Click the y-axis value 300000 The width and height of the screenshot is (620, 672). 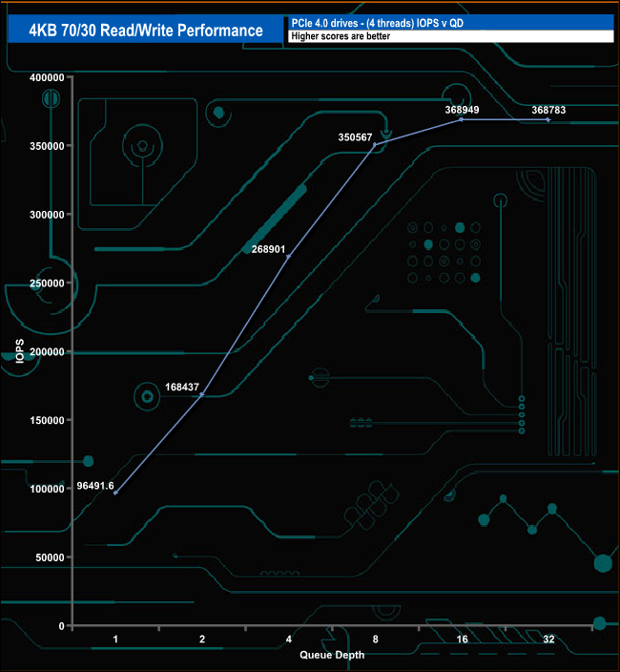tap(47, 215)
